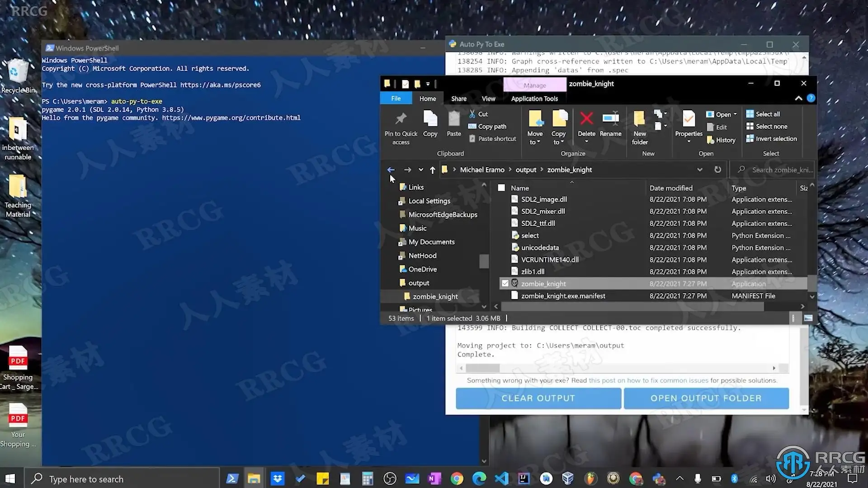The height and width of the screenshot is (488, 868).
Task: Go up one folder level arrow
Action: point(432,170)
